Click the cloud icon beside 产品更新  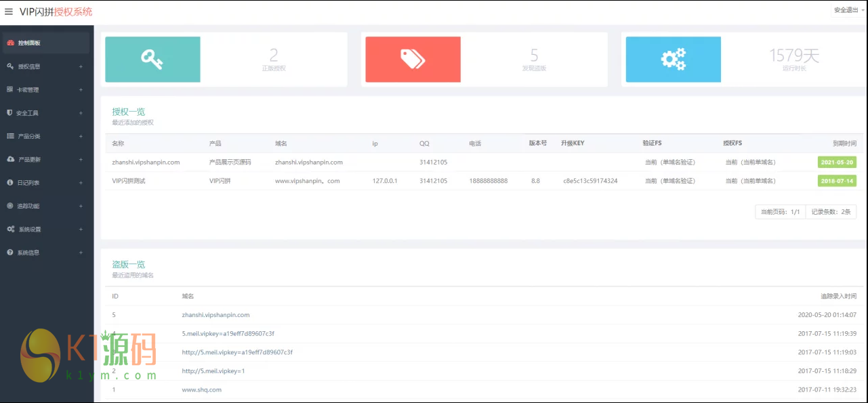(10, 159)
